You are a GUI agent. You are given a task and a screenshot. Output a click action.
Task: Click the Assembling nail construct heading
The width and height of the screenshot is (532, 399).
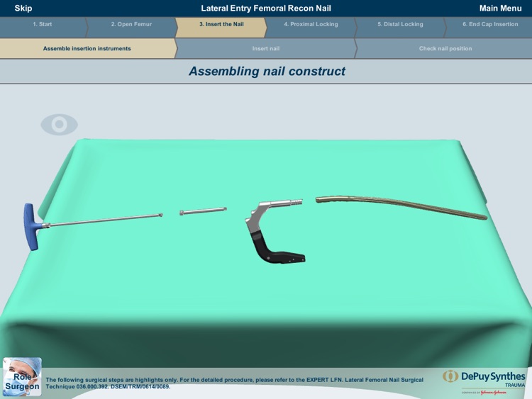[x=267, y=71]
